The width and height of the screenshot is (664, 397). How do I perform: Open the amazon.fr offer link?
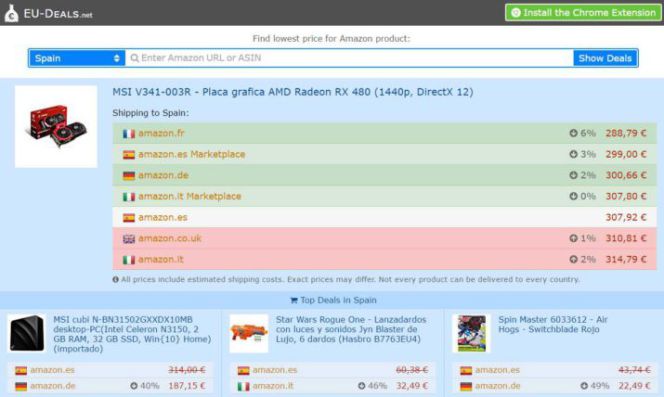161,133
